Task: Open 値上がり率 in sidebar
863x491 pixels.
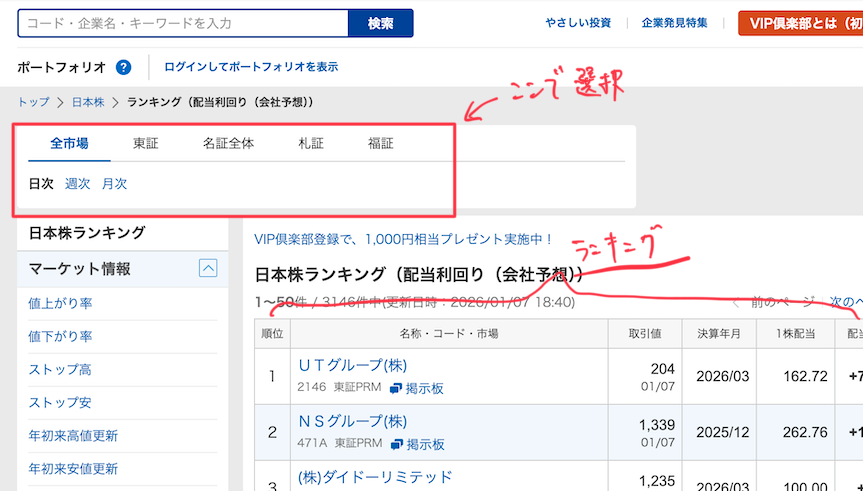Action: [60, 303]
